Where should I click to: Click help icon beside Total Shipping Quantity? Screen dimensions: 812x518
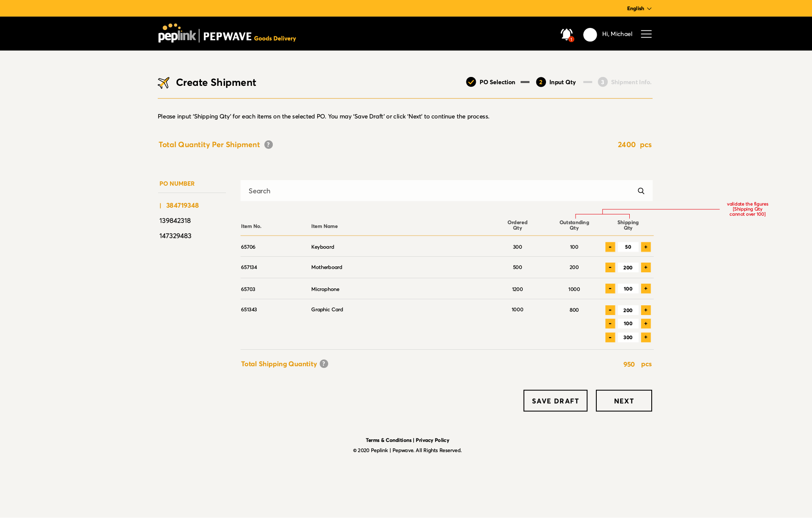point(324,364)
